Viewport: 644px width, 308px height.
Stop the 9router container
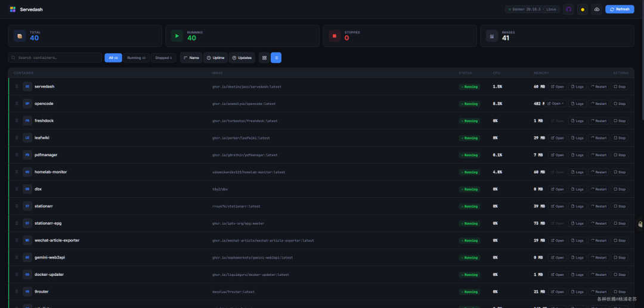coord(620,291)
